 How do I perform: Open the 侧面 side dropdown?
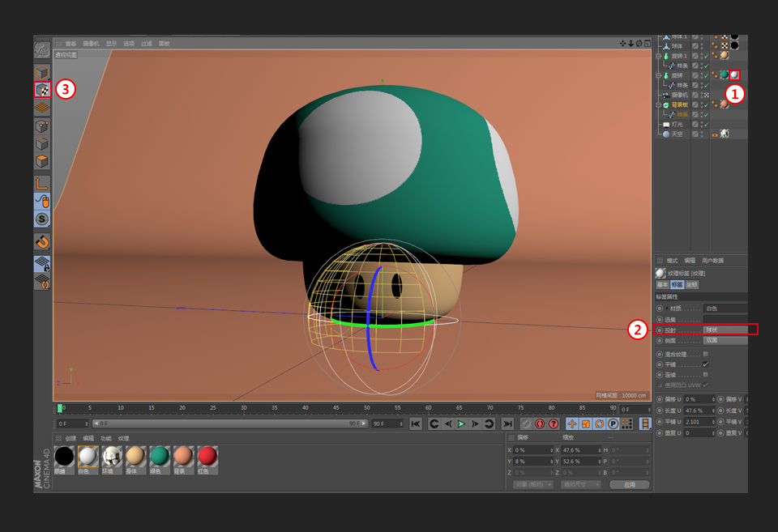click(725, 341)
